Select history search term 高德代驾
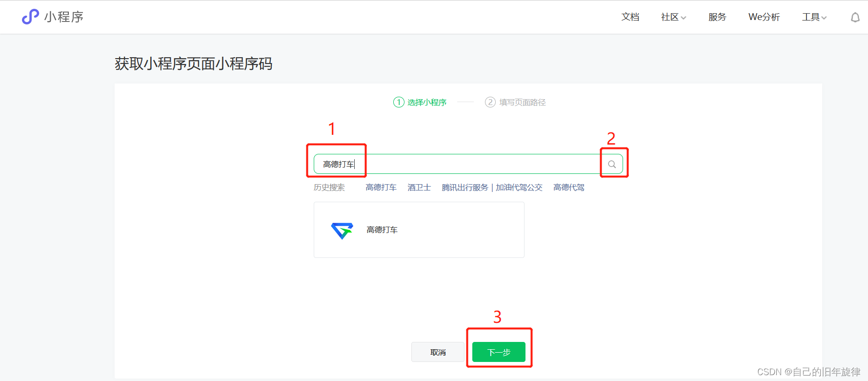This screenshot has width=868, height=381. pyautogui.click(x=569, y=188)
